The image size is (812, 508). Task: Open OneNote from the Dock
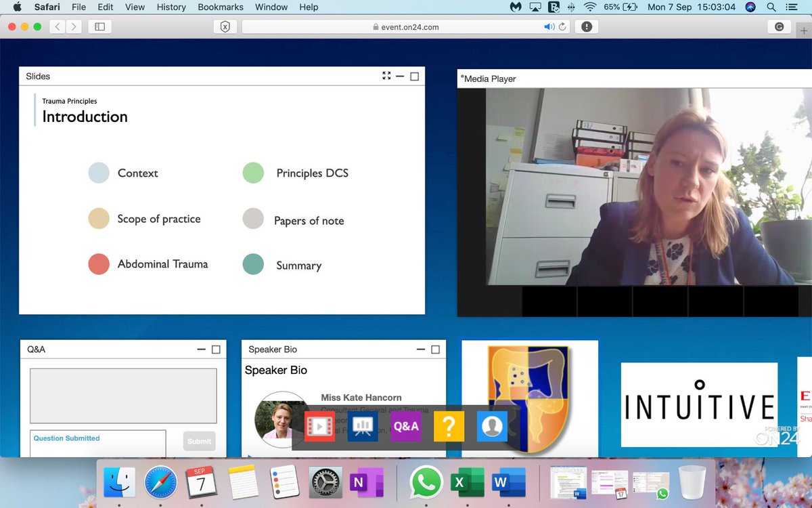click(x=367, y=483)
